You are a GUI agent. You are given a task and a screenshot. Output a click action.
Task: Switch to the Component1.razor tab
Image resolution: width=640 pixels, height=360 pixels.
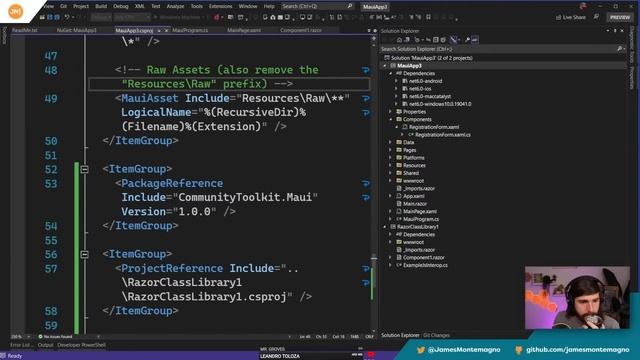(x=301, y=30)
